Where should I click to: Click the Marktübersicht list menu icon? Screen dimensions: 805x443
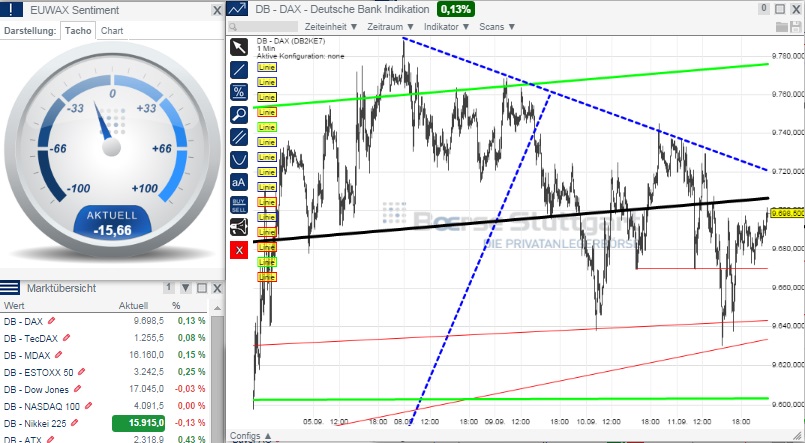coord(10,287)
